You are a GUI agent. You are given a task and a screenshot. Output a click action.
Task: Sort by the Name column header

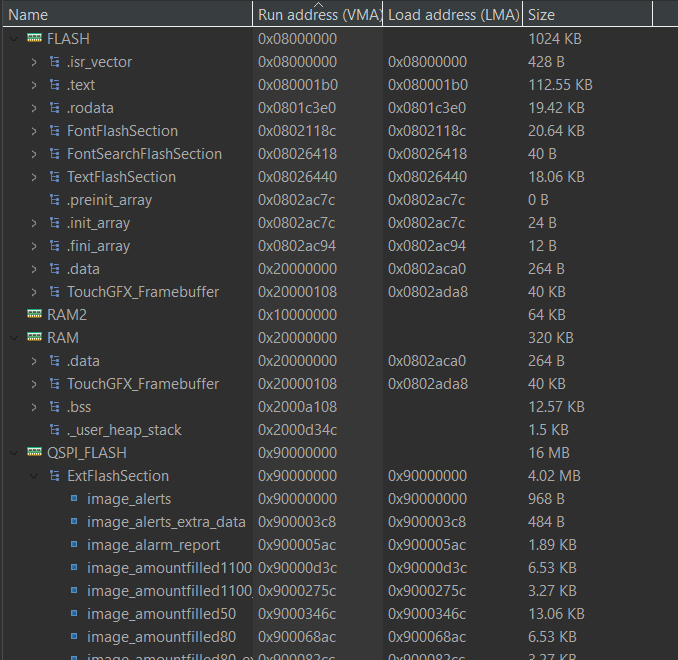(x=128, y=15)
